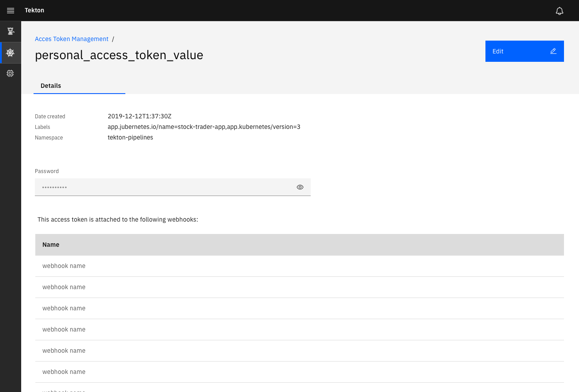Switch to the Details tab
Screen dimensions: 579x392
[50, 86]
